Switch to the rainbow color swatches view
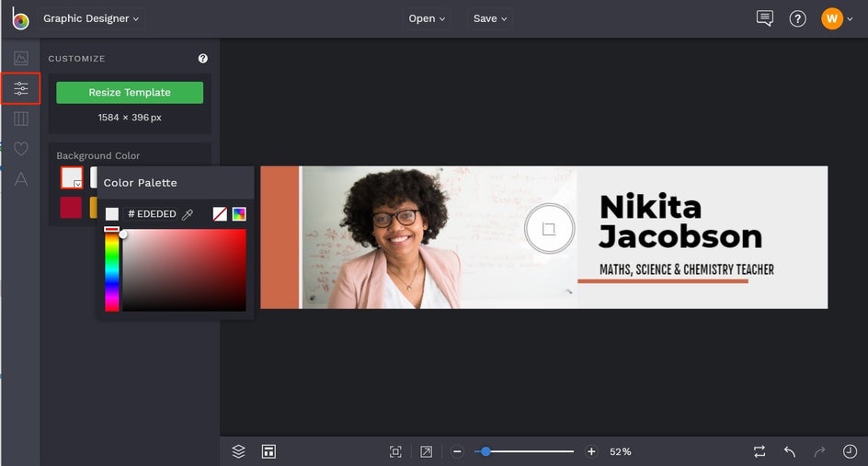 (x=239, y=214)
